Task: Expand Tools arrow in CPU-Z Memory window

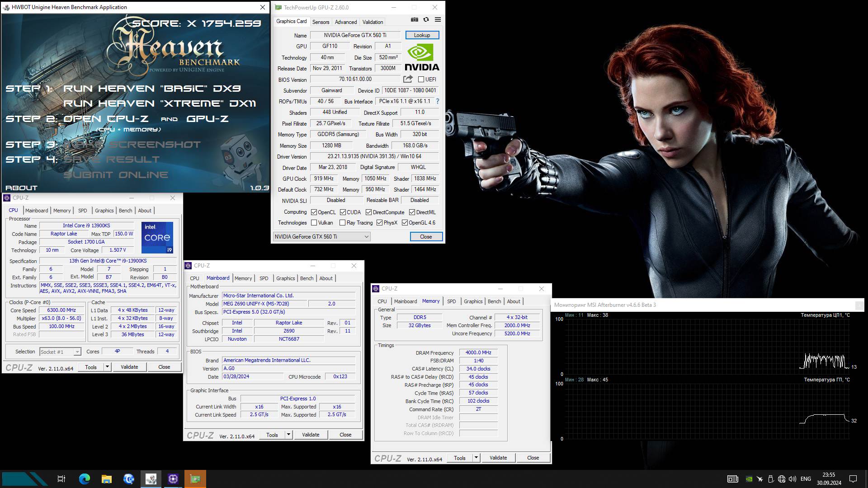Action: click(476, 458)
